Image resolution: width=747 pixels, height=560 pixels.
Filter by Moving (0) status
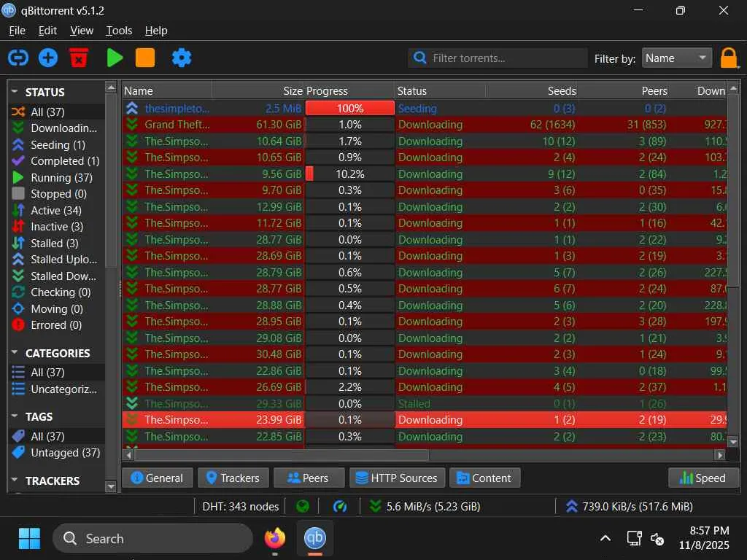click(57, 309)
